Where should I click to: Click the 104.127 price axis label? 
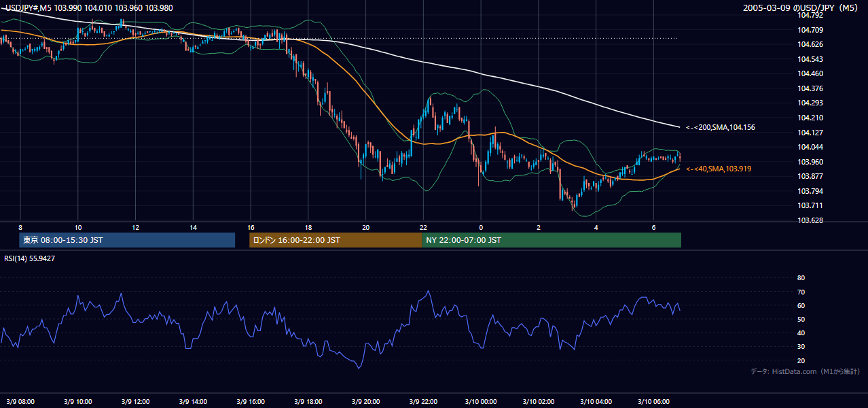[810, 133]
